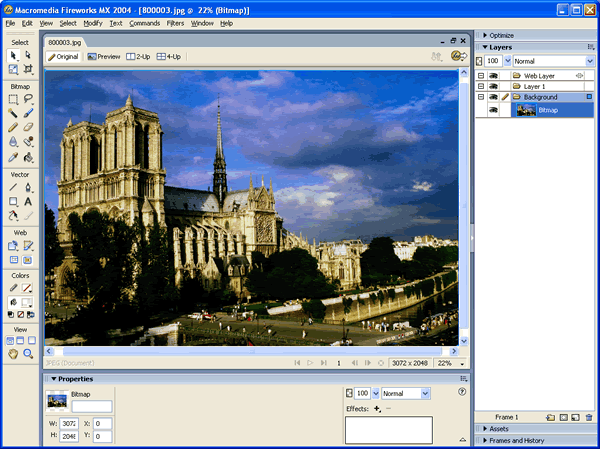
Task: Switch to the 2-Up view
Action: pos(138,57)
